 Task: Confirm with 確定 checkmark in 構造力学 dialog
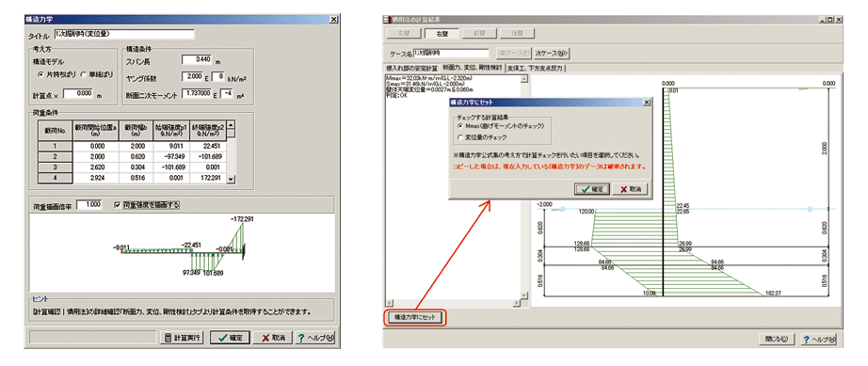[232, 337]
